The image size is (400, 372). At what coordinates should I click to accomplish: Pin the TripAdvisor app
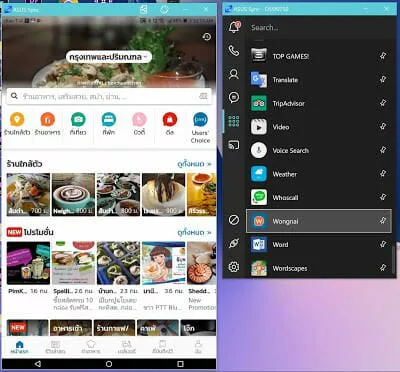(383, 103)
